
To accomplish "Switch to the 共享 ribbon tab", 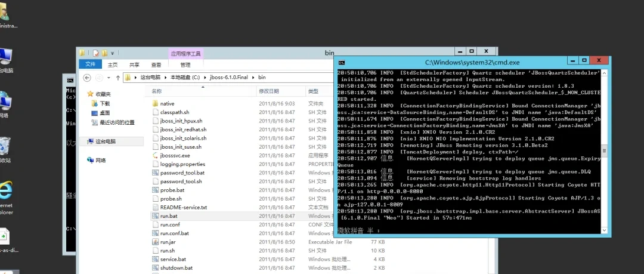I will tap(134, 64).
